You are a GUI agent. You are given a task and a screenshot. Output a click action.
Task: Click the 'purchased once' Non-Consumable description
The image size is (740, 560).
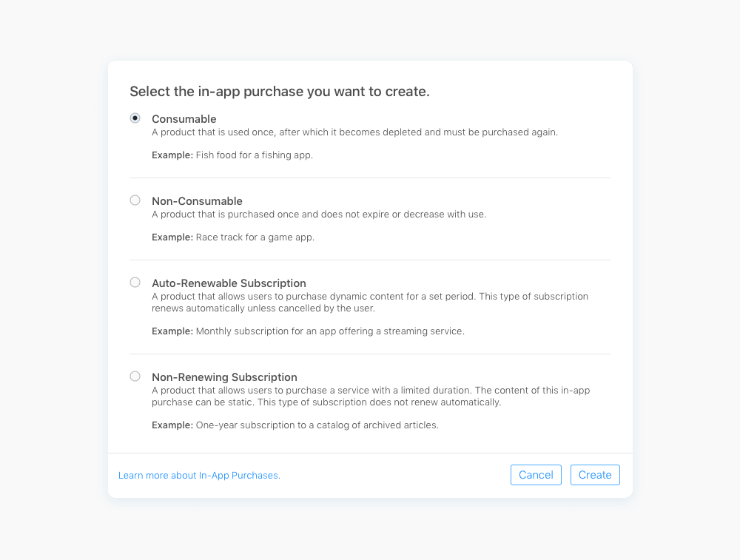click(x=319, y=215)
